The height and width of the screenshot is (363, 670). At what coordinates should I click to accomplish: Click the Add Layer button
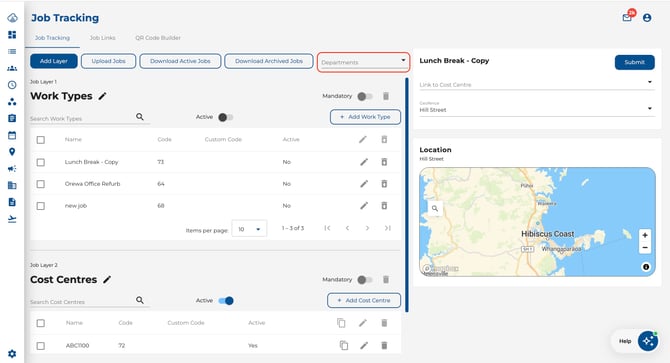54,61
